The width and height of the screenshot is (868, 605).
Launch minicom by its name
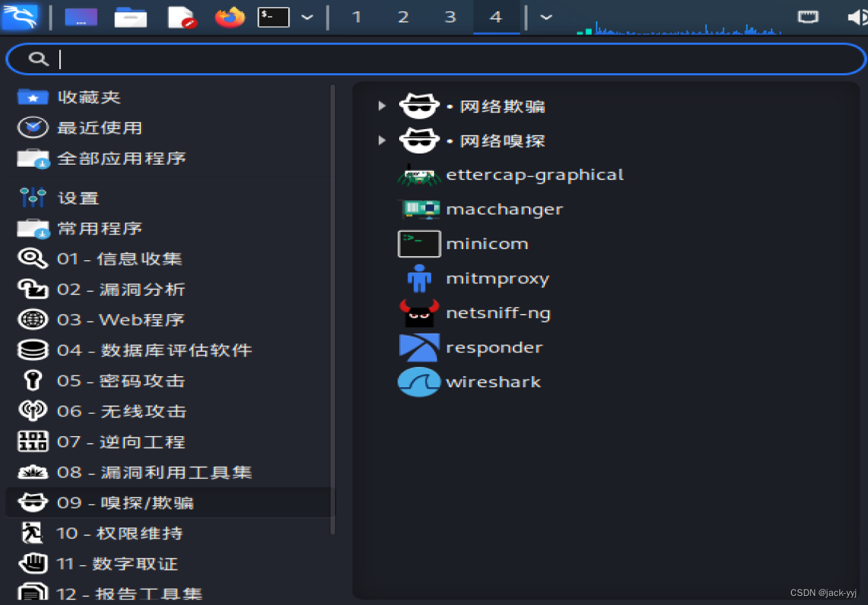[487, 244]
